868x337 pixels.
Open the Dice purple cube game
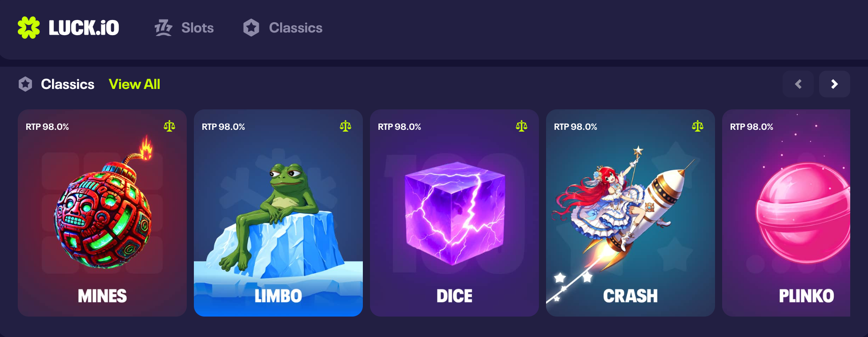[454, 213]
